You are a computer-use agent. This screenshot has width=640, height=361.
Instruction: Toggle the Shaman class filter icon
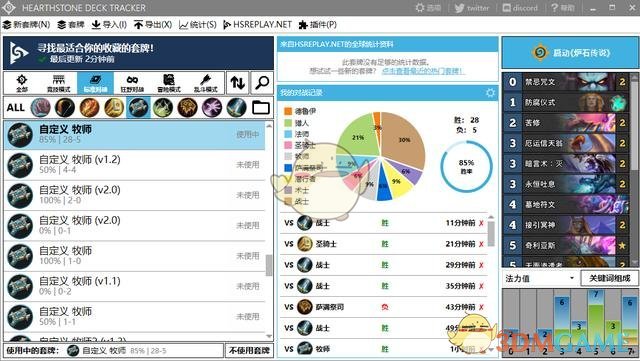coord(187,108)
